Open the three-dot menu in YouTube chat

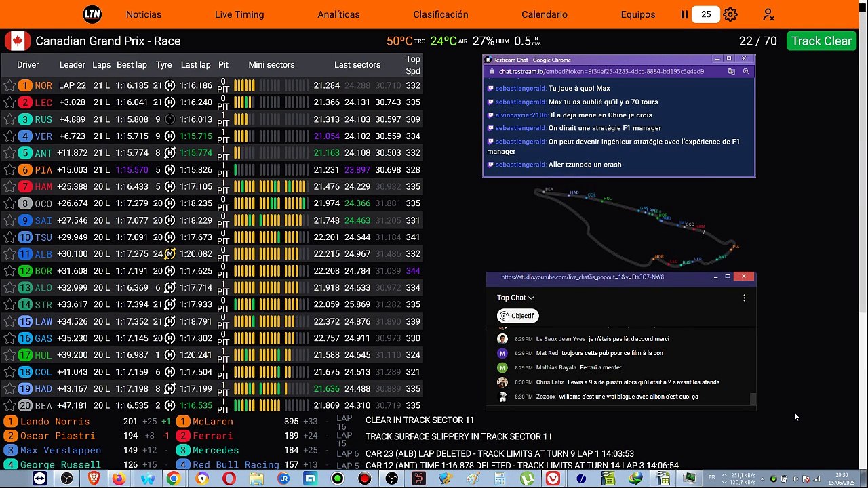click(x=744, y=298)
